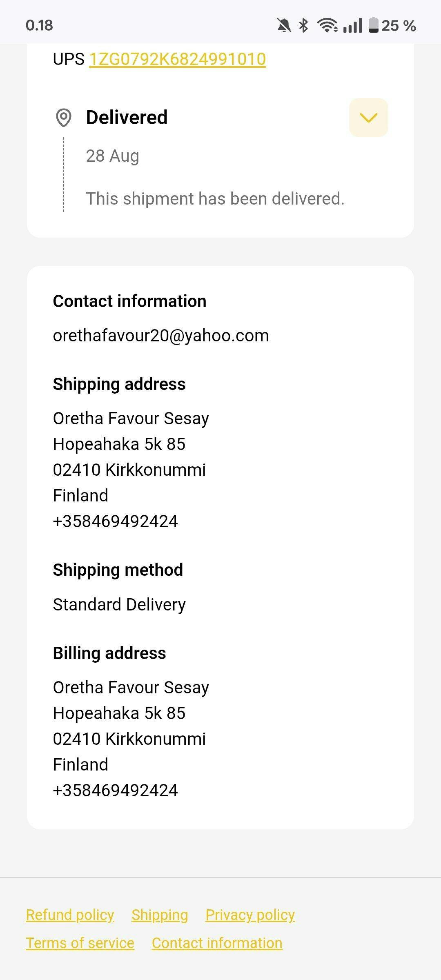Image resolution: width=441 pixels, height=980 pixels.
Task: Open the Shipping policy link
Action: click(160, 915)
